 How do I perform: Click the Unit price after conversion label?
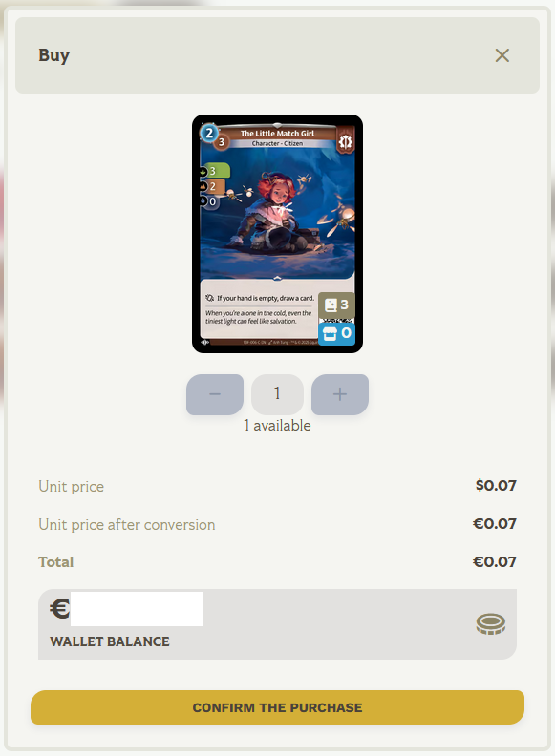point(127,525)
